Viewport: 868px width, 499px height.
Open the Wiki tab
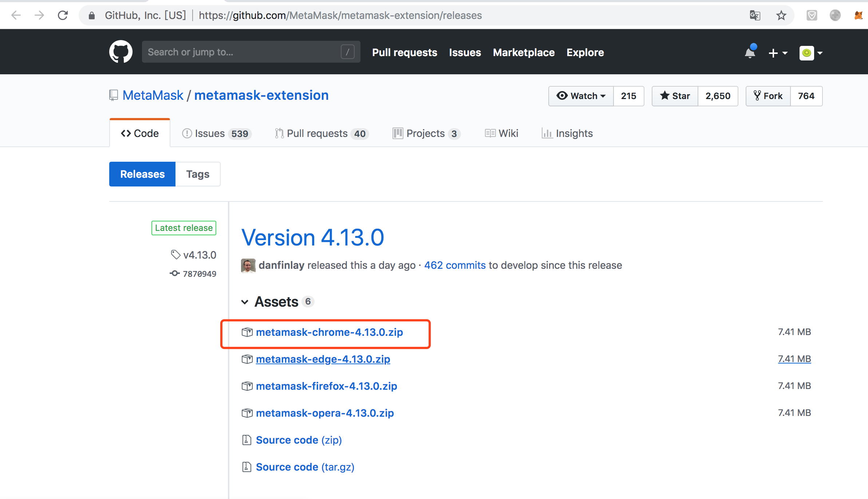point(501,133)
